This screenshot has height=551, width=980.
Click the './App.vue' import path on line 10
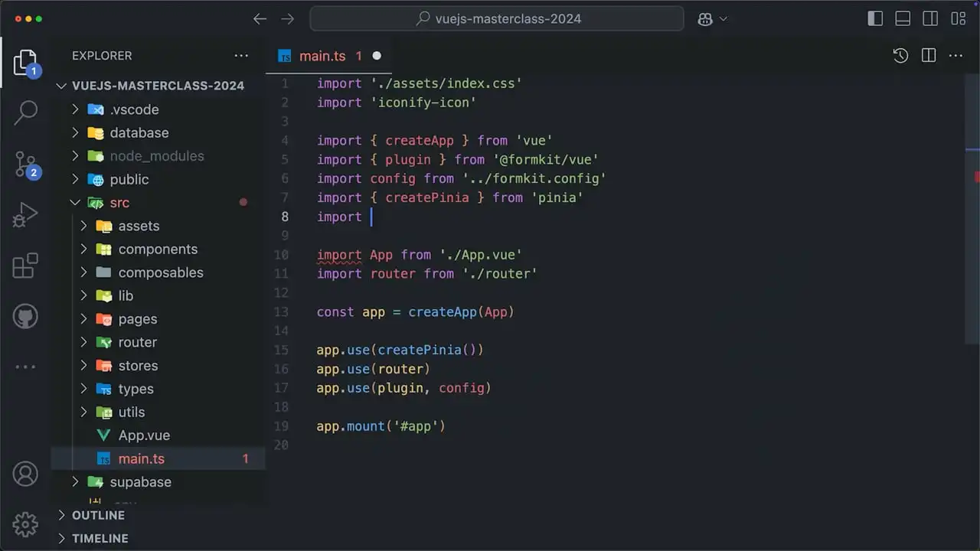(x=481, y=255)
